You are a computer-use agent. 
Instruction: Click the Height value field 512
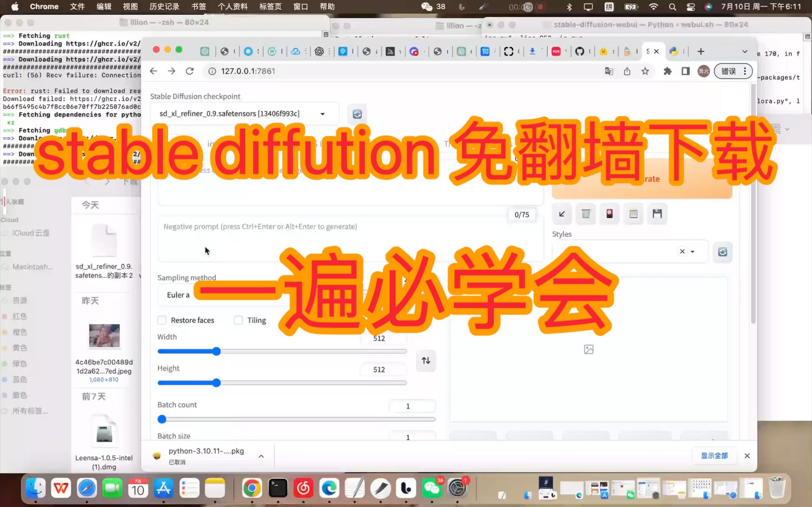(x=383, y=369)
